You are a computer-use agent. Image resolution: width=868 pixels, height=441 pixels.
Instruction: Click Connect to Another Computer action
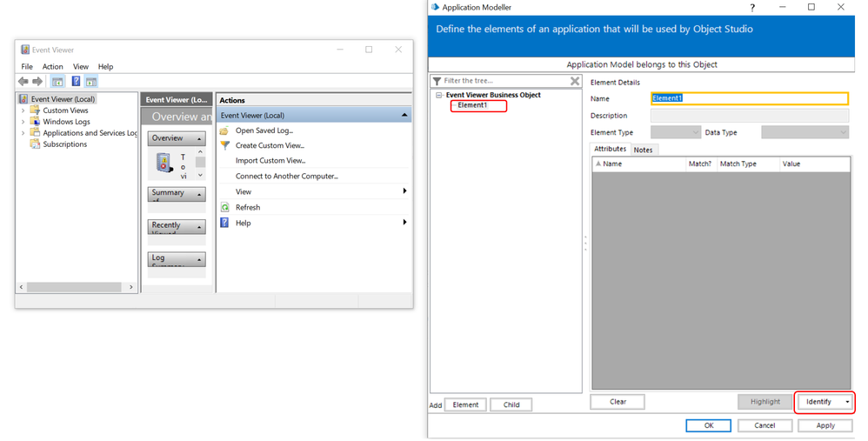(287, 176)
